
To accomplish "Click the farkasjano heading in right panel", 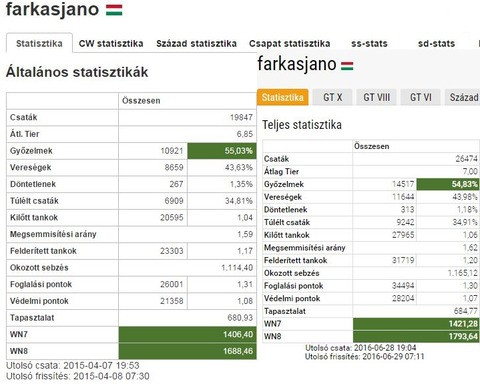I will coord(297,64).
